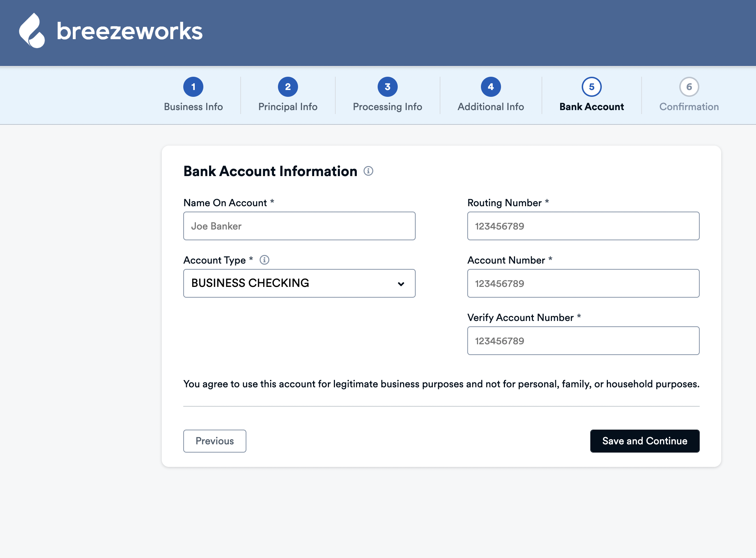Viewport: 756px width, 558px height.
Task: Click the breezeworks wordmark in header
Action: pos(129,31)
